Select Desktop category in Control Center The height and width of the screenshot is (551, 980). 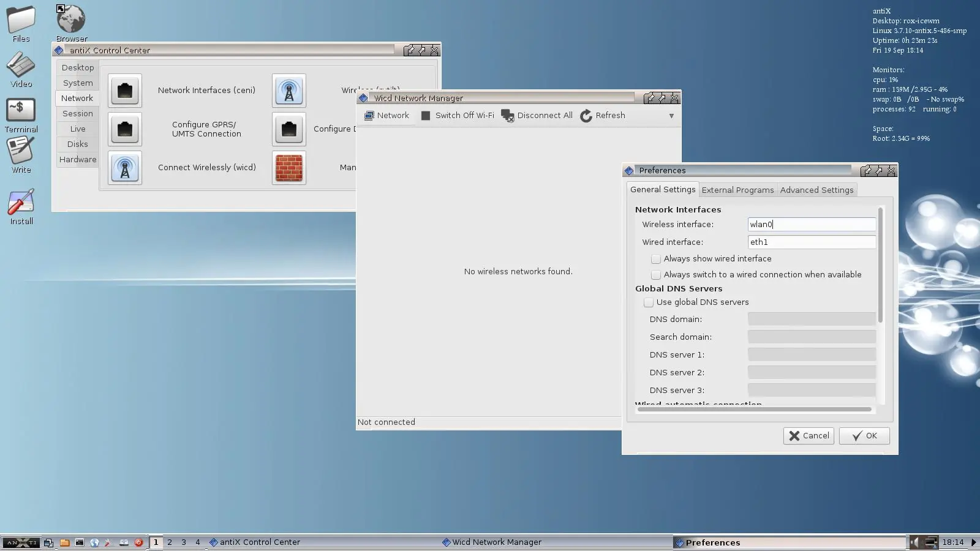tap(78, 68)
